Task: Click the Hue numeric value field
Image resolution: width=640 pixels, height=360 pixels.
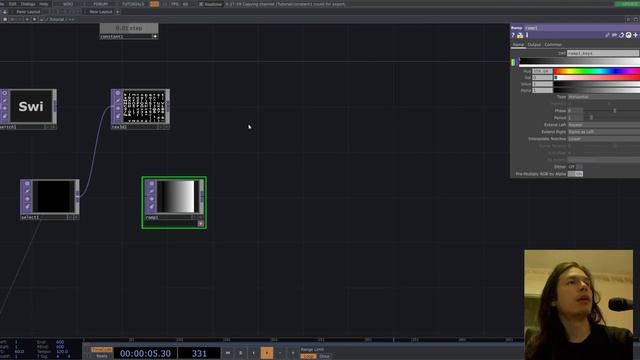Action: click(x=542, y=71)
